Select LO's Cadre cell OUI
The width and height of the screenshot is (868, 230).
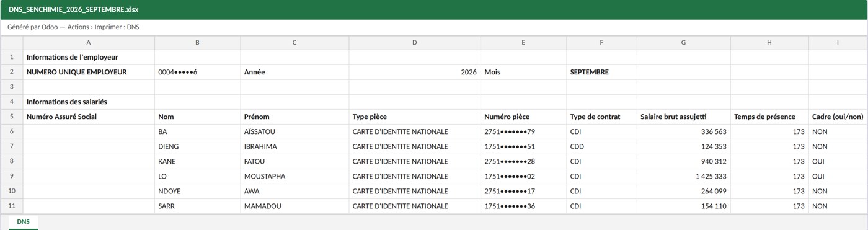coord(838,176)
